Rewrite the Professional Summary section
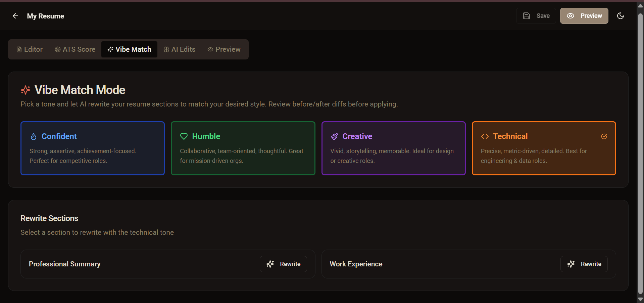This screenshot has height=303, width=644. 283,264
